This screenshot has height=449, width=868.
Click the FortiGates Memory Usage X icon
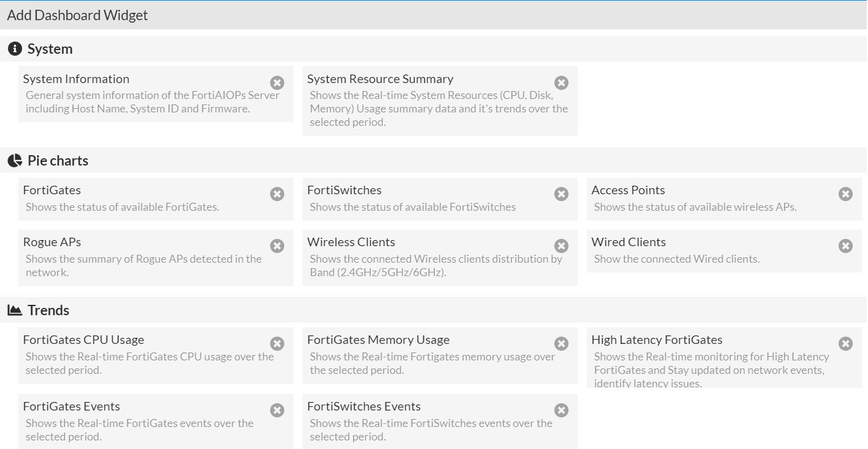pyautogui.click(x=561, y=343)
